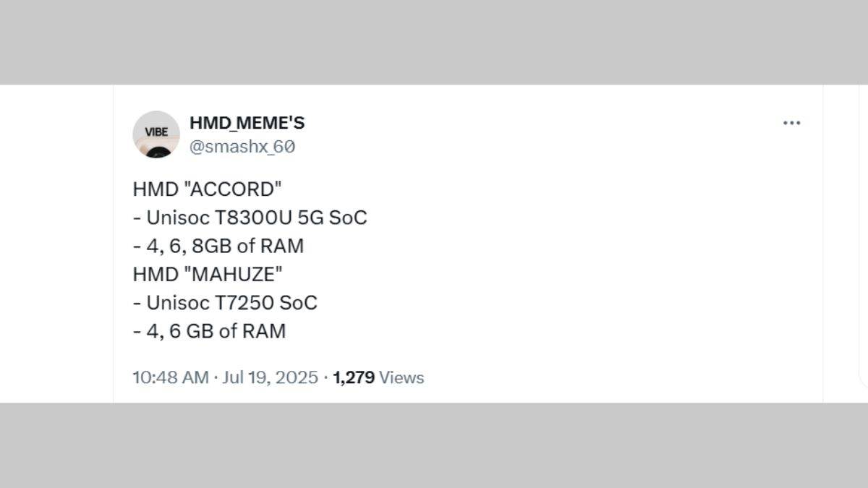
Task: Select the Unisoc T7250 SoC line
Action: coord(225,303)
